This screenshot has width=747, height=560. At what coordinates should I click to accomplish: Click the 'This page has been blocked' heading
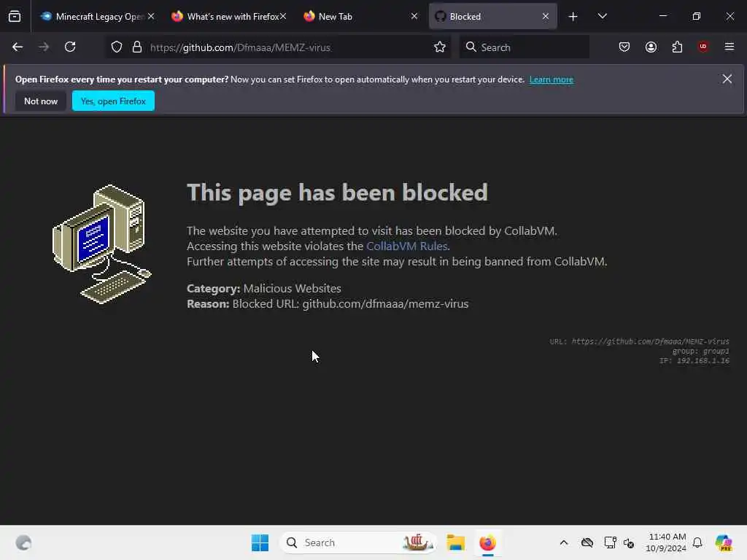tap(337, 192)
